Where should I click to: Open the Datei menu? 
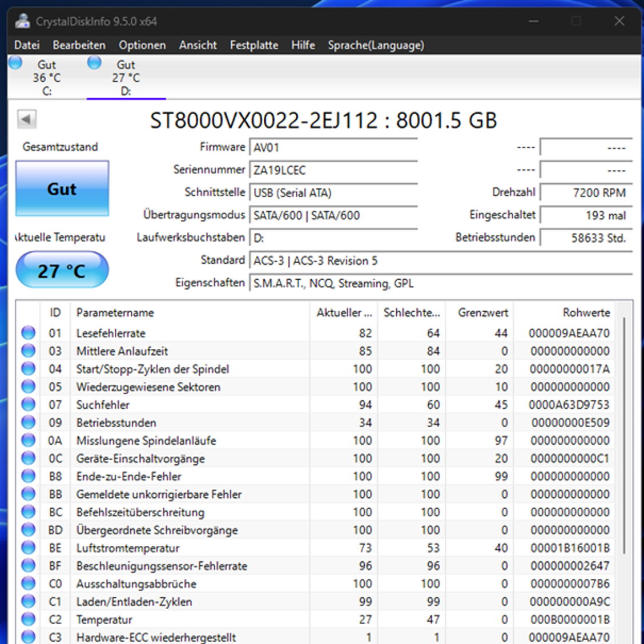(27, 45)
